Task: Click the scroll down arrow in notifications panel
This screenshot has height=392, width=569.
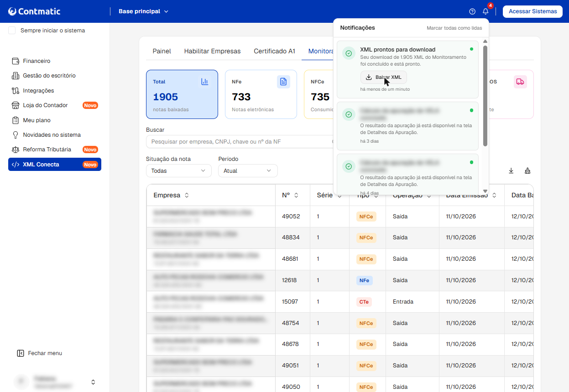Action: [x=485, y=191]
